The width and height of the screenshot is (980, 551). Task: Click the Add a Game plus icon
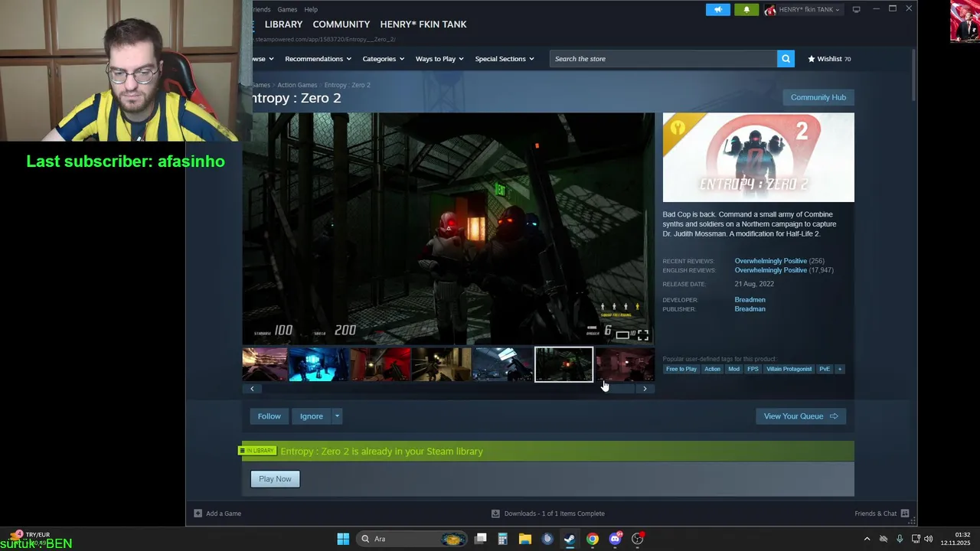198,514
